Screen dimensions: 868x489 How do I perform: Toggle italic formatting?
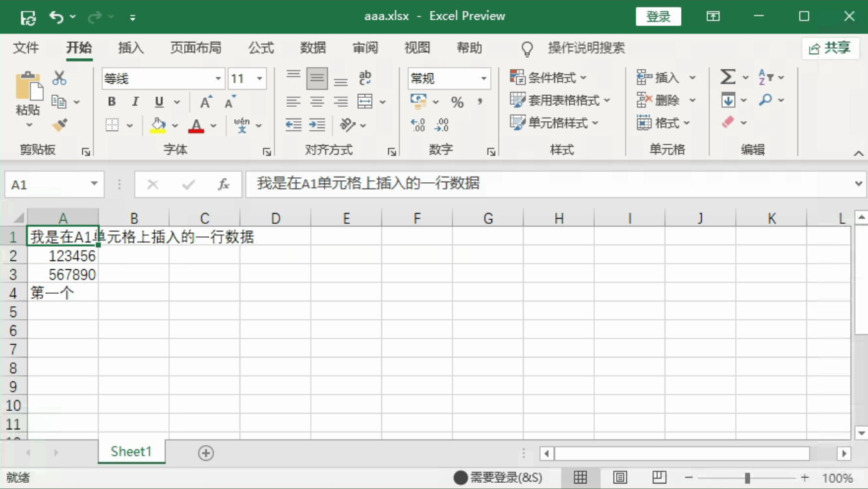[135, 102]
